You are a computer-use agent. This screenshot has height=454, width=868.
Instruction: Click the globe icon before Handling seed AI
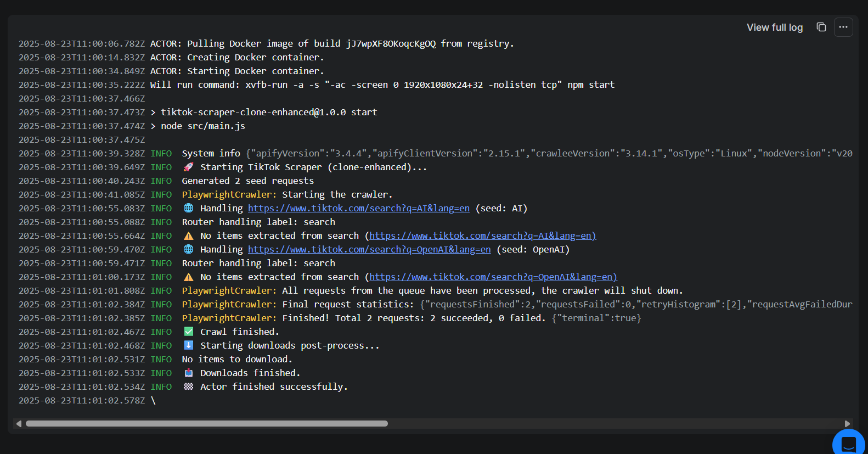(x=188, y=208)
